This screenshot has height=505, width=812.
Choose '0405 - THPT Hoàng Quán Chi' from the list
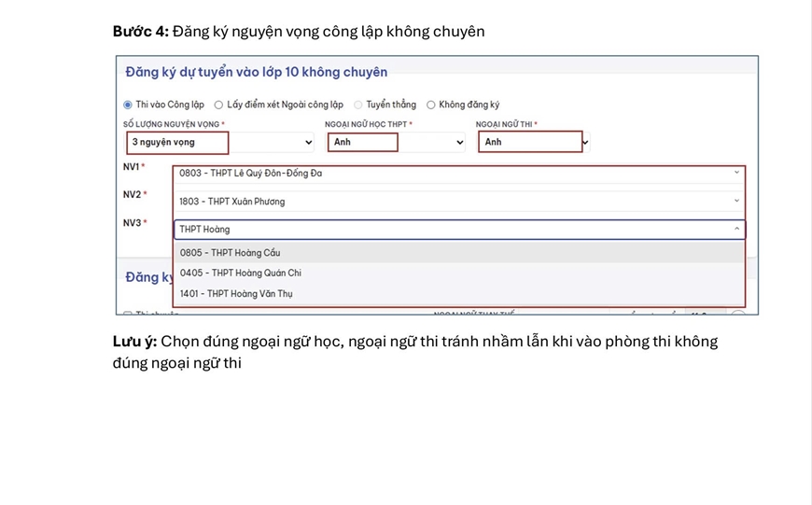(240, 274)
